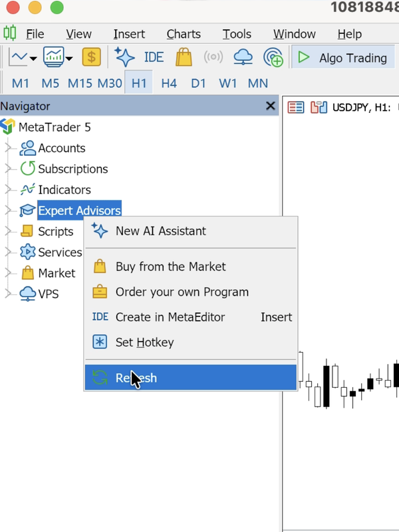Click the red table icon on USDJPY chart
The width and height of the screenshot is (399, 532).
296,108
